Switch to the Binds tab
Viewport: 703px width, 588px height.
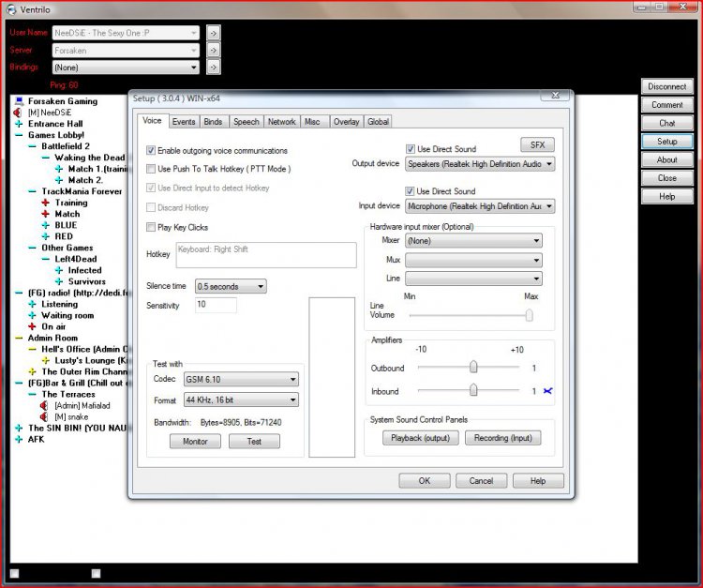[213, 122]
